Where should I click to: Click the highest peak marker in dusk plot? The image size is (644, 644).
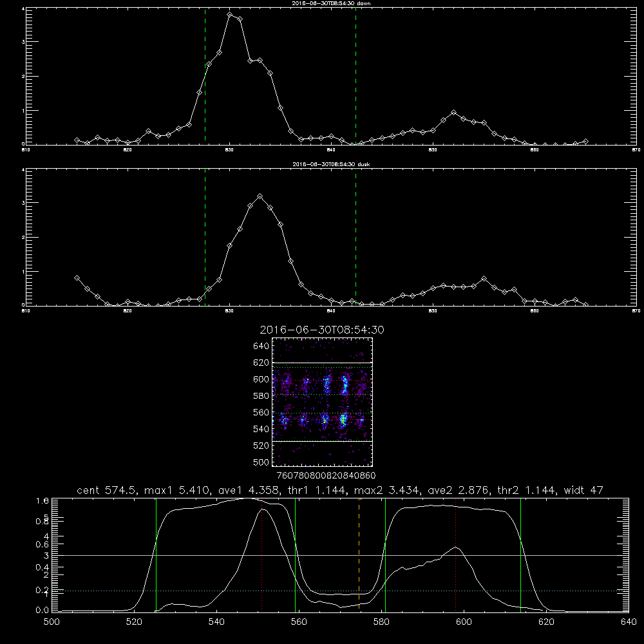pos(260,196)
